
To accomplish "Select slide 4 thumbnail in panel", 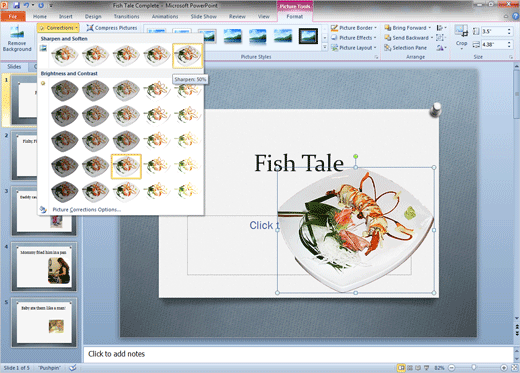I will [44, 267].
